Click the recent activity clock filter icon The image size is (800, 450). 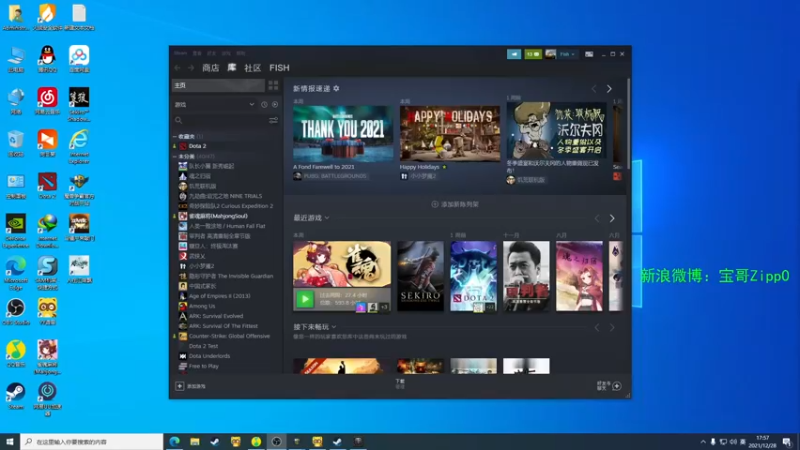tap(264, 105)
